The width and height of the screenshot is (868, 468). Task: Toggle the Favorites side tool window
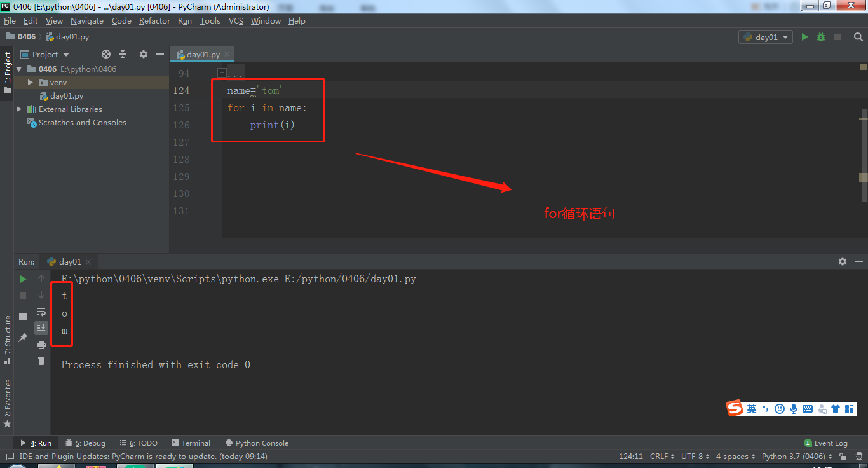point(7,403)
